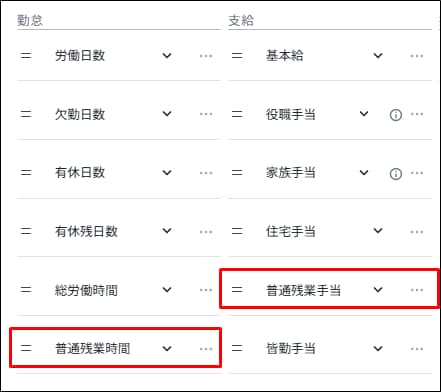Screen dimensions: 441x392
Task: Open the three-dot menu for 家族手当
Action: coord(417,173)
